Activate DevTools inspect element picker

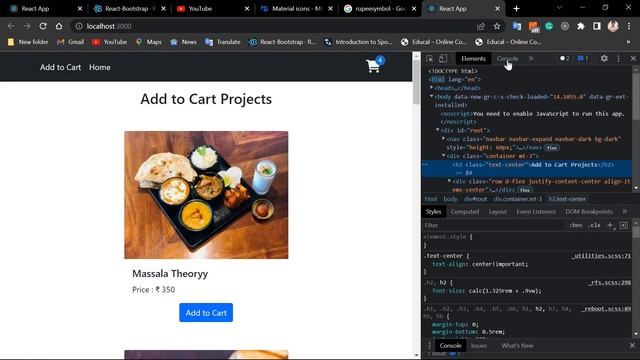pyautogui.click(x=430, y=59)
